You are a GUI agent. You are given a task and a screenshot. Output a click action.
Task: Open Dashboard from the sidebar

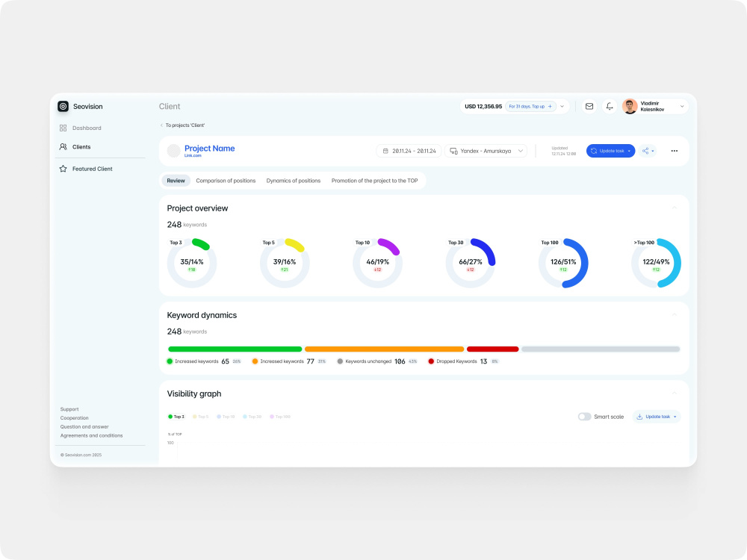point(81,128)
